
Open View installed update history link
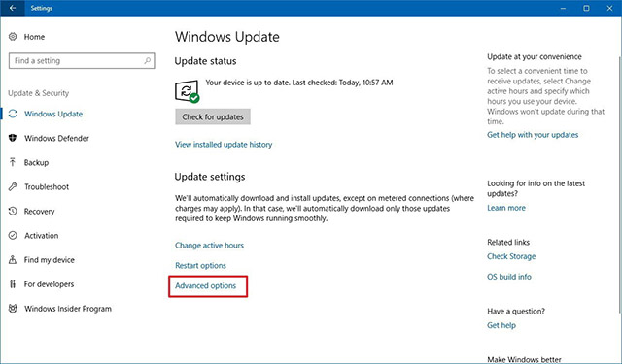click(224, 145)
